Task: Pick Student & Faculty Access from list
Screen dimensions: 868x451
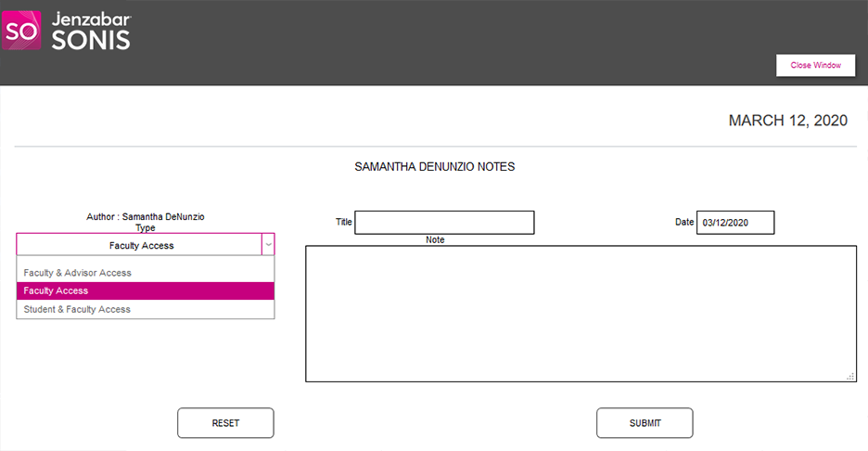Action: pyautogui.click(x=77, y=309)
